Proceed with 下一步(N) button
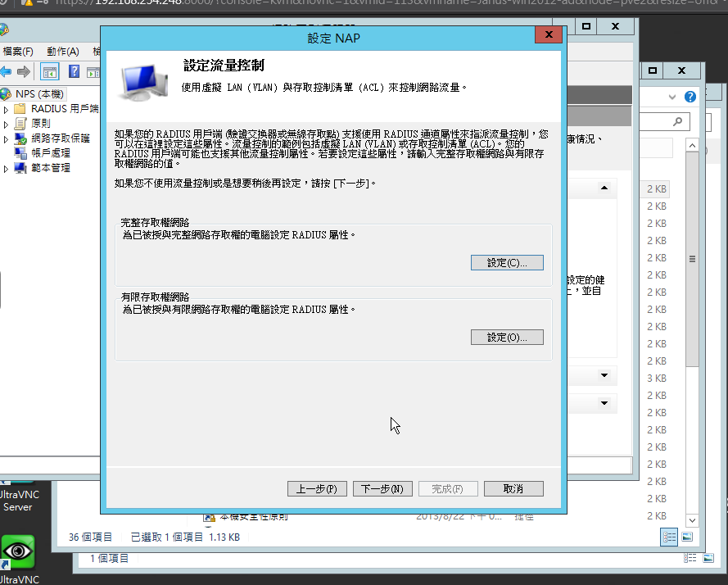 [x=382, y=489]
